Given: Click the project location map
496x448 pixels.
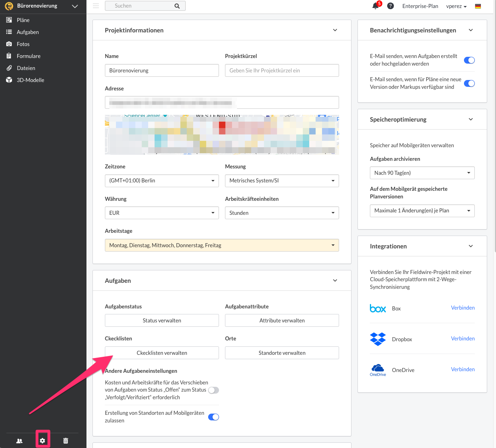Looking at the screenshot, I should coord(222,135).
